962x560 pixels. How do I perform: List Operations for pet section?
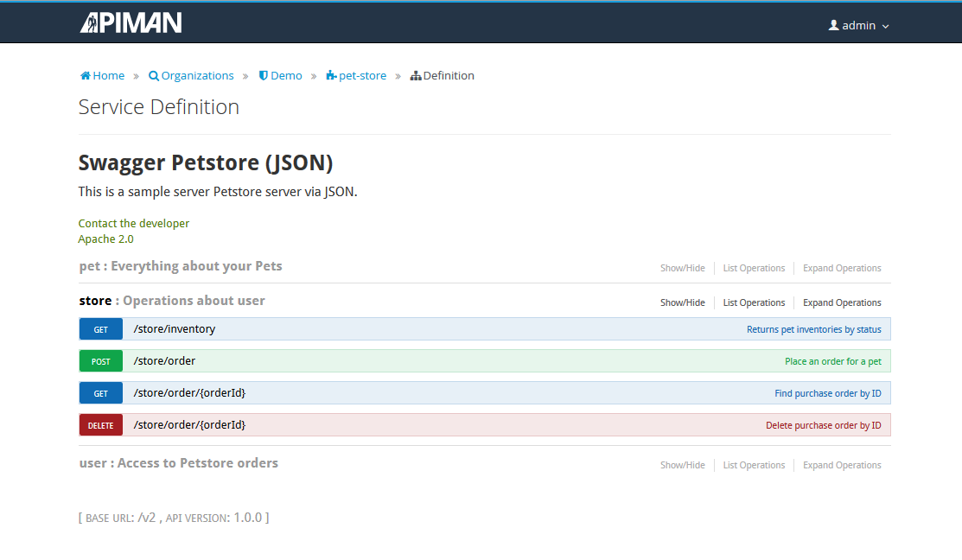tap(754, 268)
